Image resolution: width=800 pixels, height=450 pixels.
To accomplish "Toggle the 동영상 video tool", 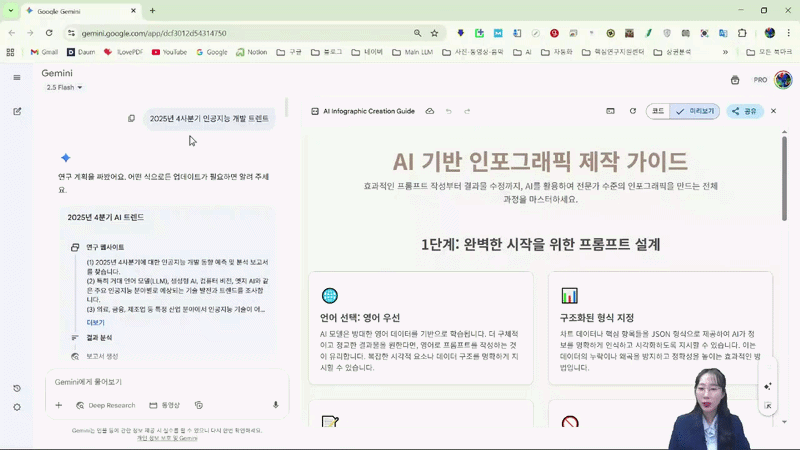I will [x=165, y=405].
